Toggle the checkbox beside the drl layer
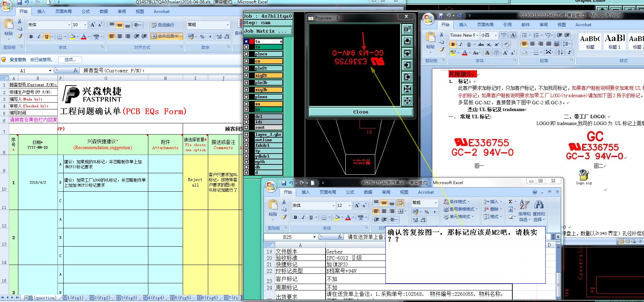This screenshot has width=644, height=302. point(246,117)
